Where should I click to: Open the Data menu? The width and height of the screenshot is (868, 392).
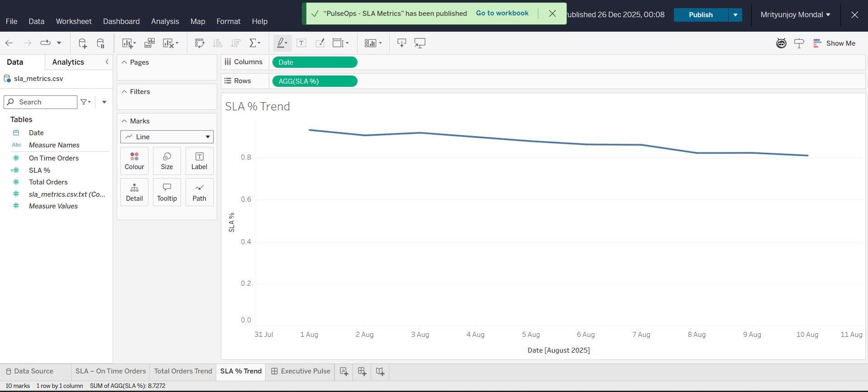(x=37, y=21)
